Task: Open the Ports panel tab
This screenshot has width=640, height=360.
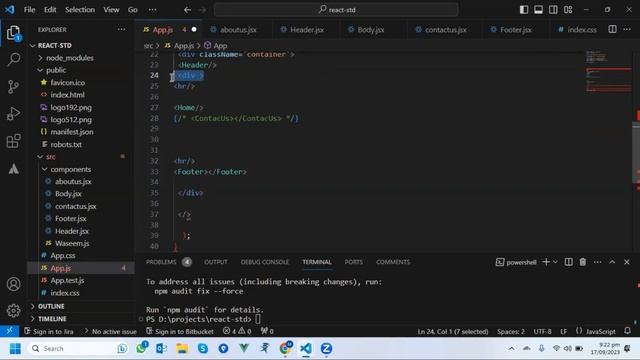Action: [x=353, y=262]
